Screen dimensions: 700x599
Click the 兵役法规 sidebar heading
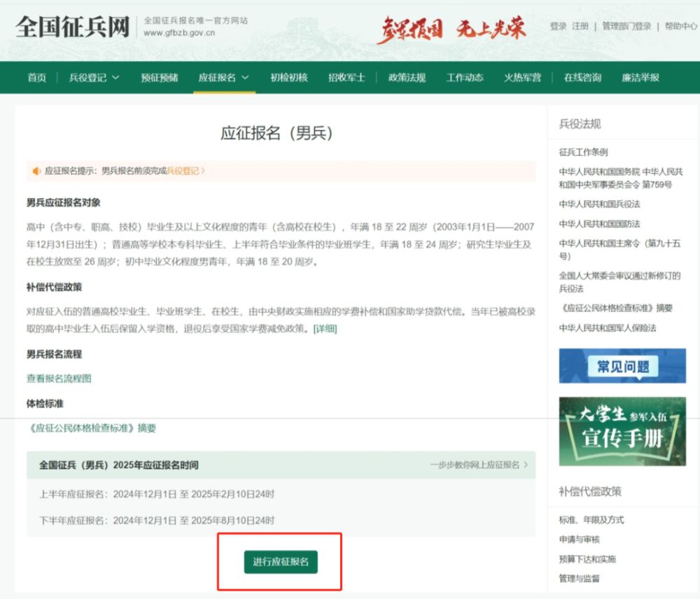coord(580,124)
